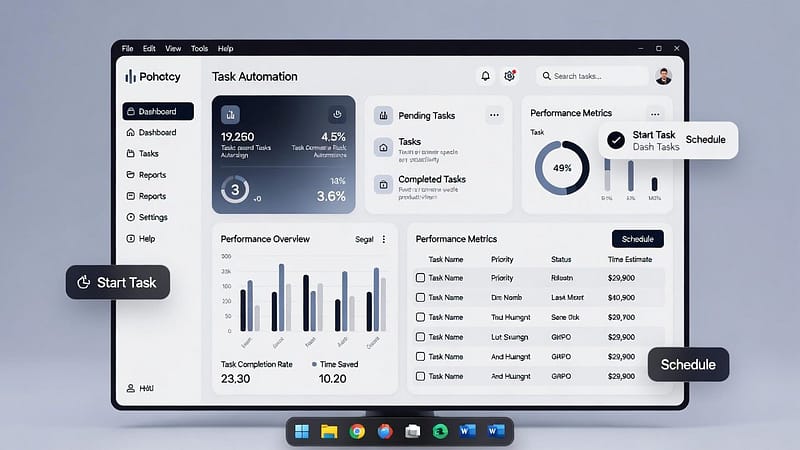Click Start Task text in the popup
The width and height of the screenshot is (800, 450).
(x=654, y=135)
